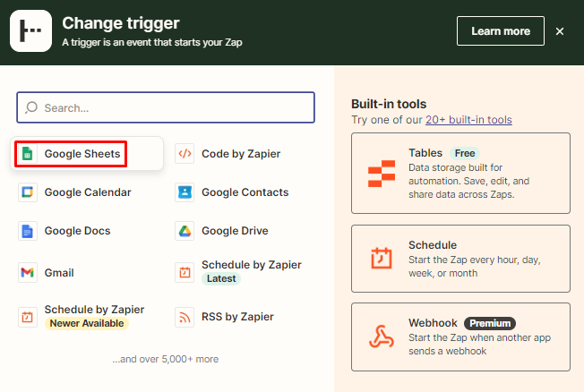Image resolution: width=584 pixels, height=392 pixels.
Task: Open the Tables Free card title
Action: click(425, 153)
